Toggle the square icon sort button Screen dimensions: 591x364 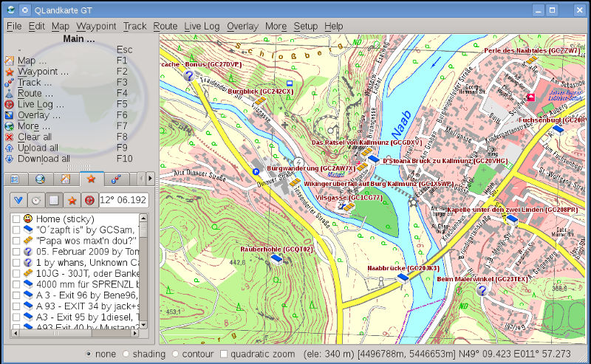click(x=54, y=200)
